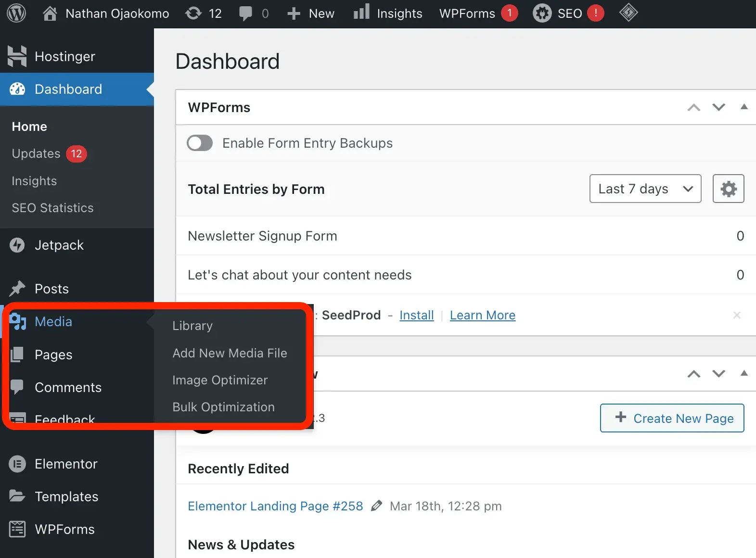Click Newsletter Signup Form row

[466, 236]
